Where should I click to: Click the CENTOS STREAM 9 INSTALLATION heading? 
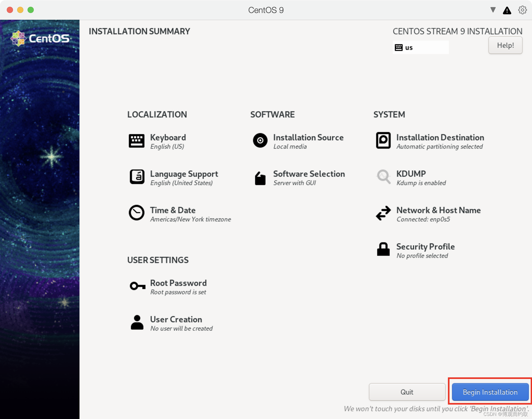457,31
